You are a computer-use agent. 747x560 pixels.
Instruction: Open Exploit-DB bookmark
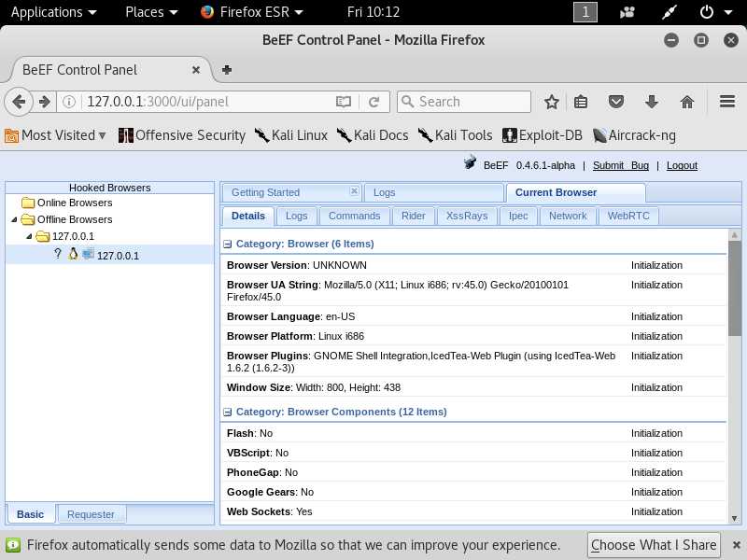tap(543, 135)
